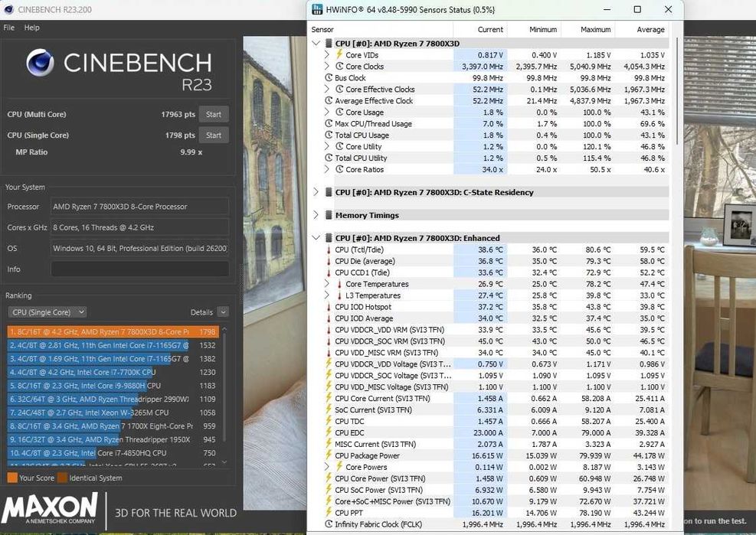The height and width of the screenshot is (535, 756).
Task: Select ranking entry i9-9880H score 1183
Action: [x=113, y=386]
